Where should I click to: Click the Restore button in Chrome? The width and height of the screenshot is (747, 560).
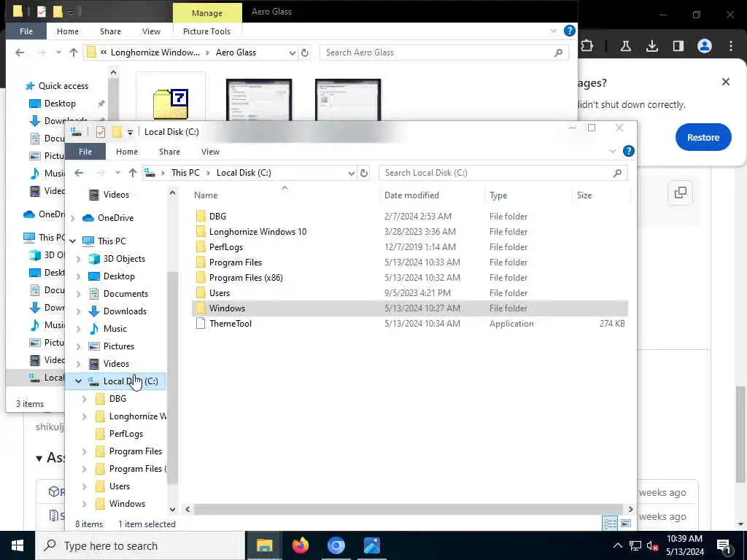point(703,137)
